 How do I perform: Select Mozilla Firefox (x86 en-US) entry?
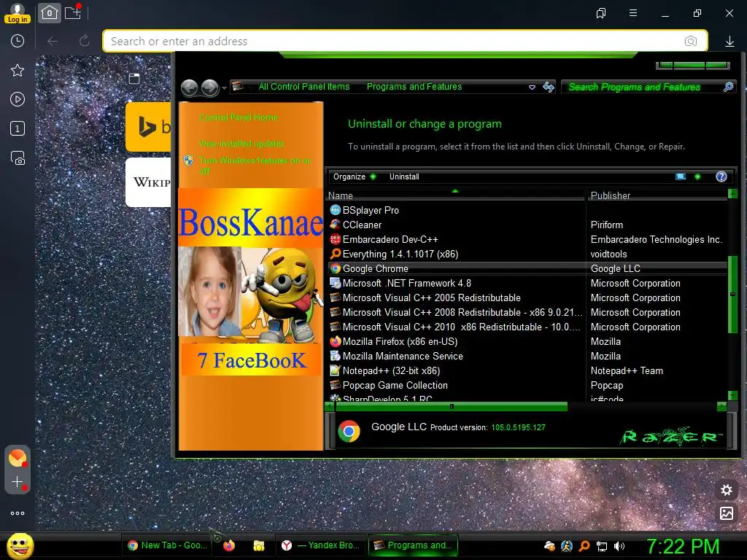(400, 341)
